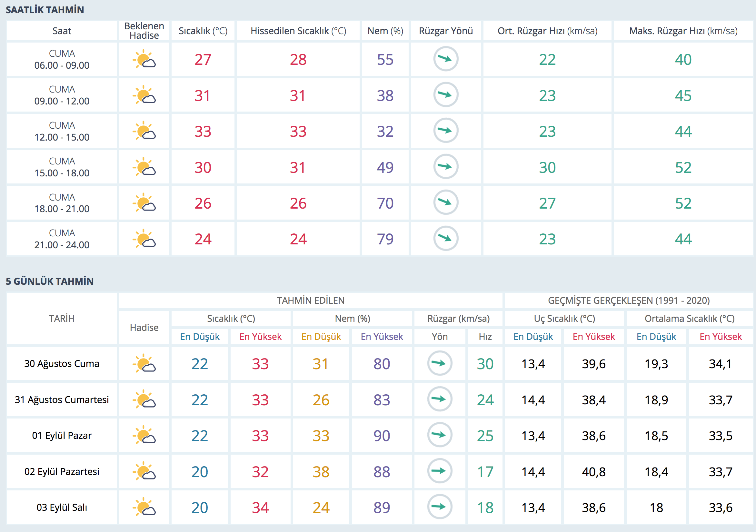Click wind direction arrow for CUMA 15.00 - 18.00
756x532 pixels.
click(x=445, y=167)
